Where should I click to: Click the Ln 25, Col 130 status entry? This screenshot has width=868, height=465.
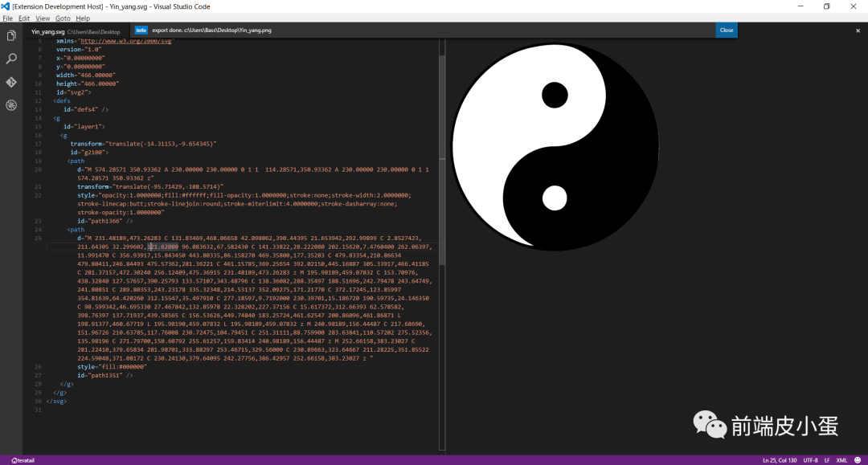780,460
